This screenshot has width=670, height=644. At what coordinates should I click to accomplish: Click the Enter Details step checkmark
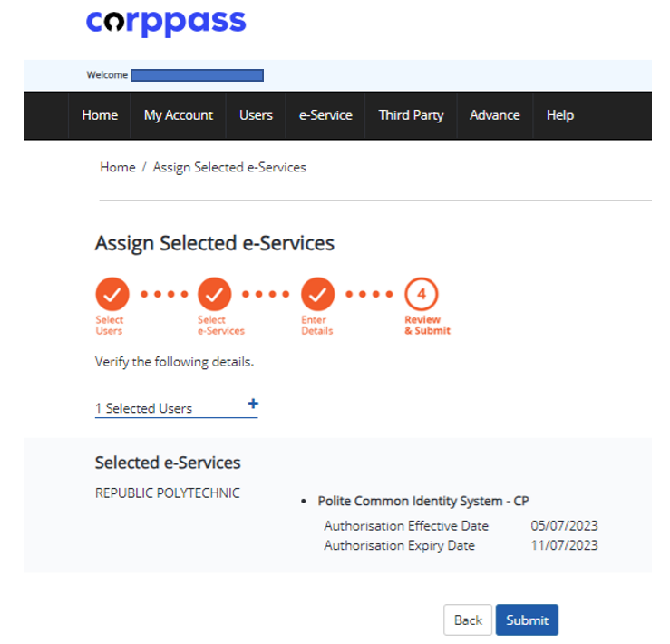click(x=317, y=294)
